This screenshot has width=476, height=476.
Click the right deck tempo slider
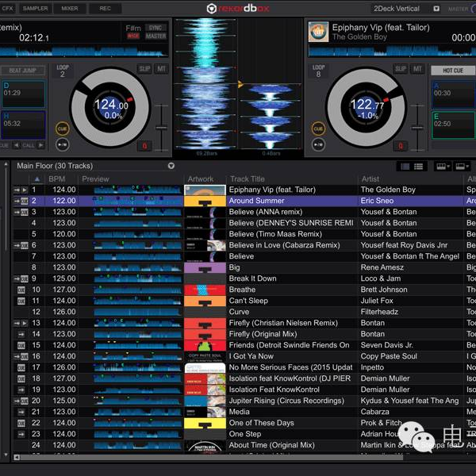417,128
